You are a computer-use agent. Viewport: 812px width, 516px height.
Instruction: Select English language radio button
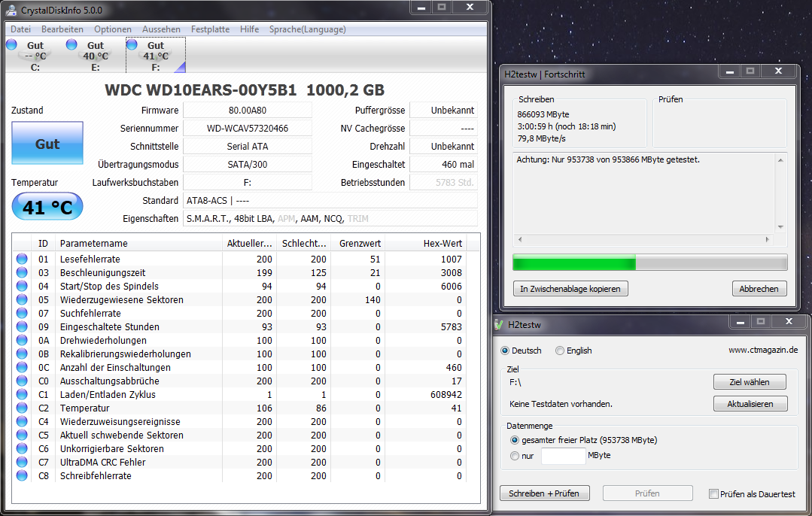tap(560, 351)
